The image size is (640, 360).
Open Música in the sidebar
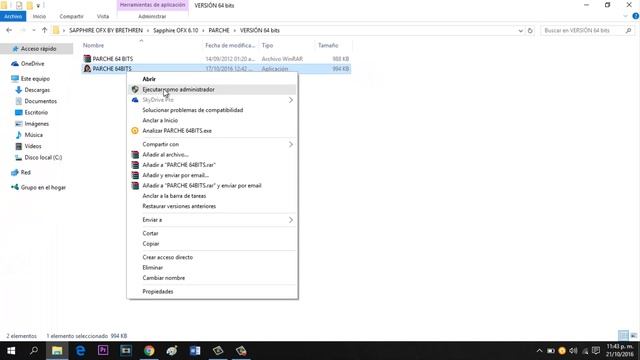[x=33, y=135]
